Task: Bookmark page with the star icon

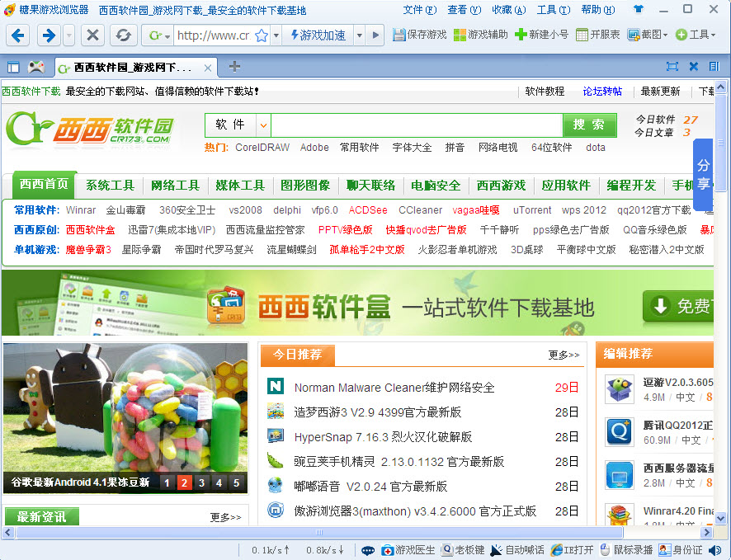Action: coord(262,35)
